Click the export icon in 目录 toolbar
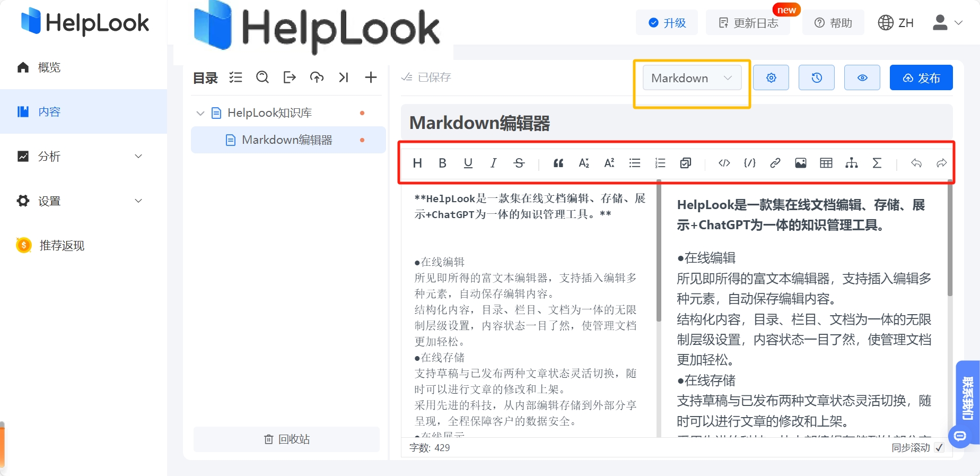Screen dimensions: 980x476 290,77
